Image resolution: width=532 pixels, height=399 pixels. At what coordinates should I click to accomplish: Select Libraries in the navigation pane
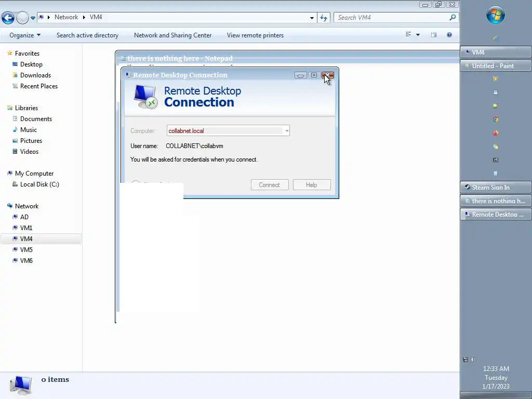pyautogui.click(x=26, y=108)
